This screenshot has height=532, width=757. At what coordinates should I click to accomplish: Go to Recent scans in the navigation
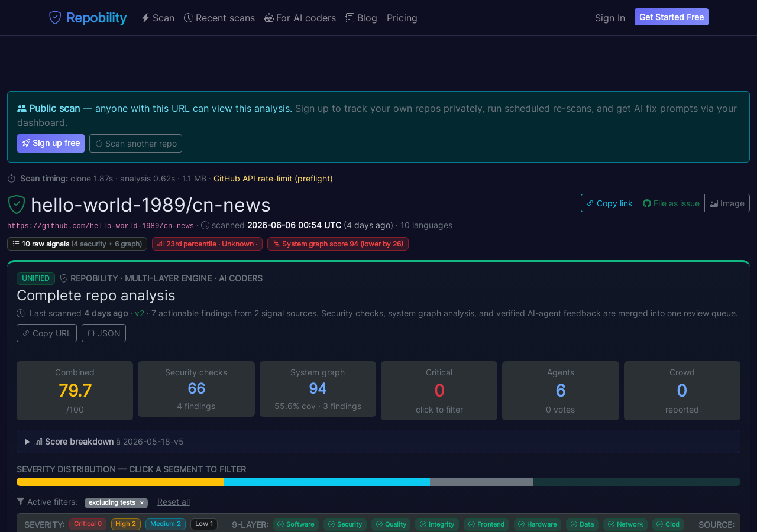(219, 18)
